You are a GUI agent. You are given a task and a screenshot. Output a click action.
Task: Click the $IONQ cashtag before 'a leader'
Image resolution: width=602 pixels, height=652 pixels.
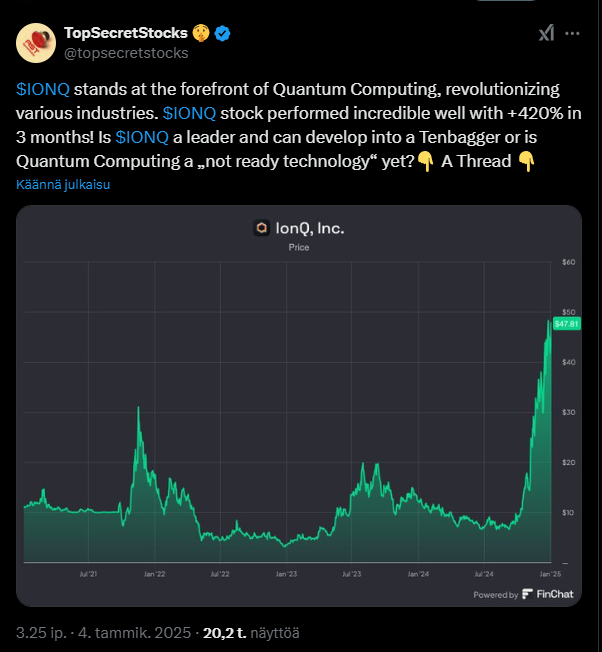click(x=142, y=137)
